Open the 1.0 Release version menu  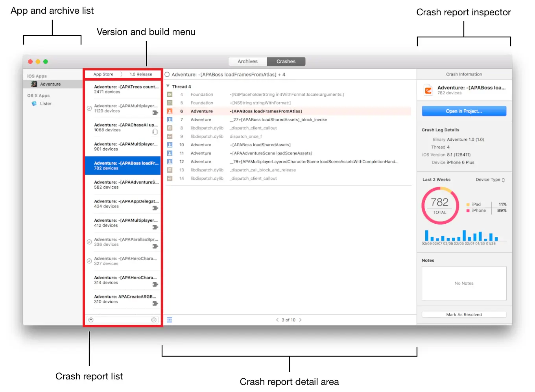point(141,74)
